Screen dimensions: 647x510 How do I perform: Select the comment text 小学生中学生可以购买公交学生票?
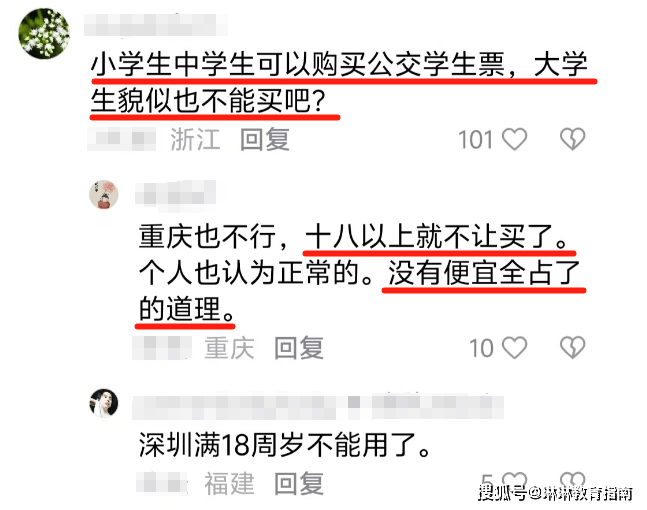point(298,64)
